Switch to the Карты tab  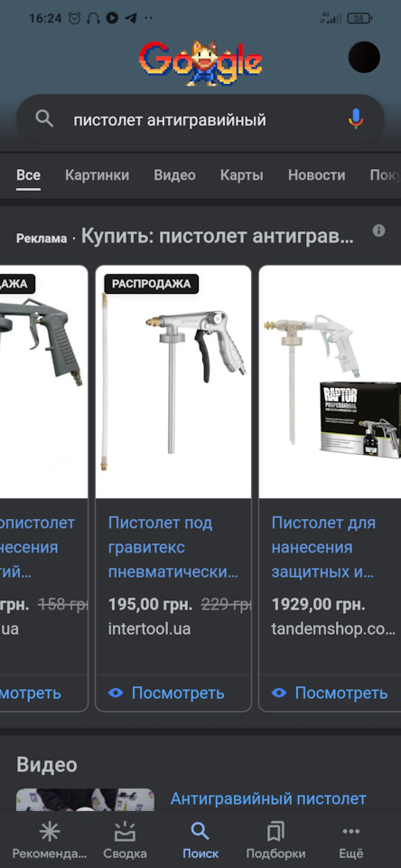(x=242, y=175)
